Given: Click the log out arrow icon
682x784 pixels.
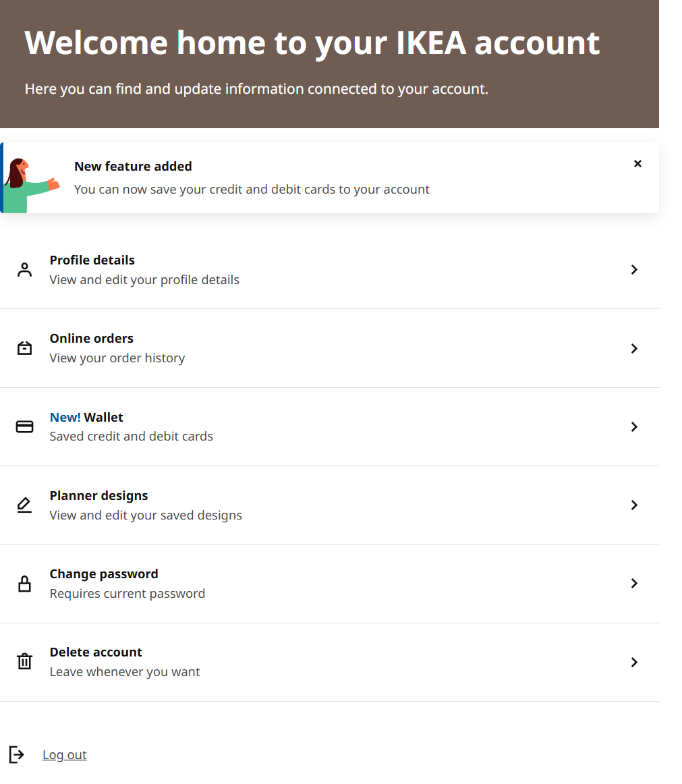Looking at the screenshot, I should click(x=16, y=754).
